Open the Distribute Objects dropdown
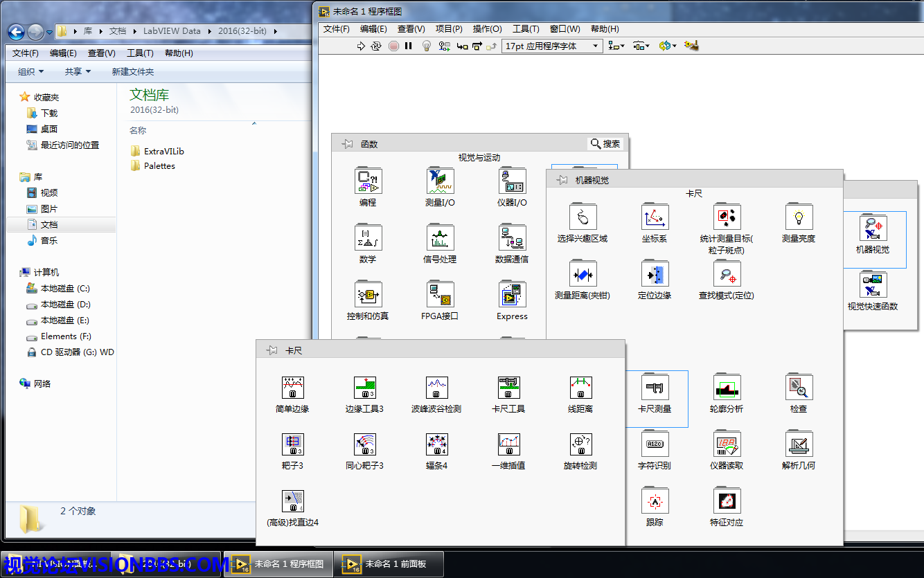Screen dimensions: 924x578 coord(641,46)
